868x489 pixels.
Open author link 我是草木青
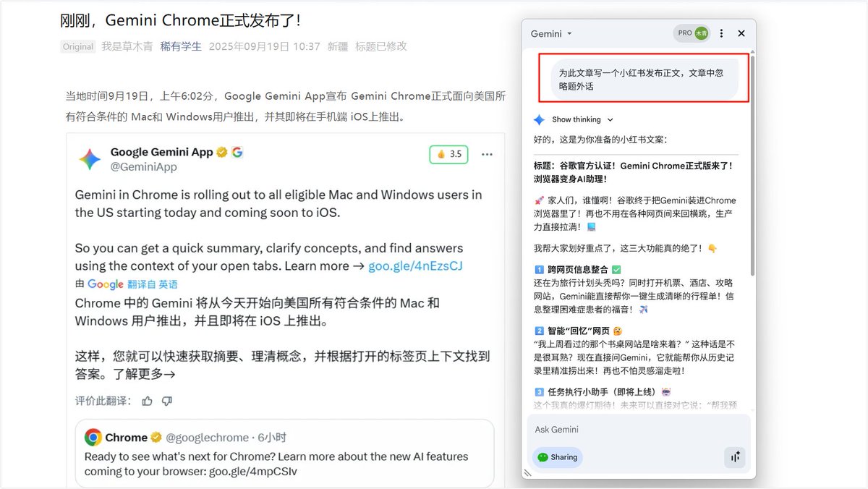click(127, 46)
